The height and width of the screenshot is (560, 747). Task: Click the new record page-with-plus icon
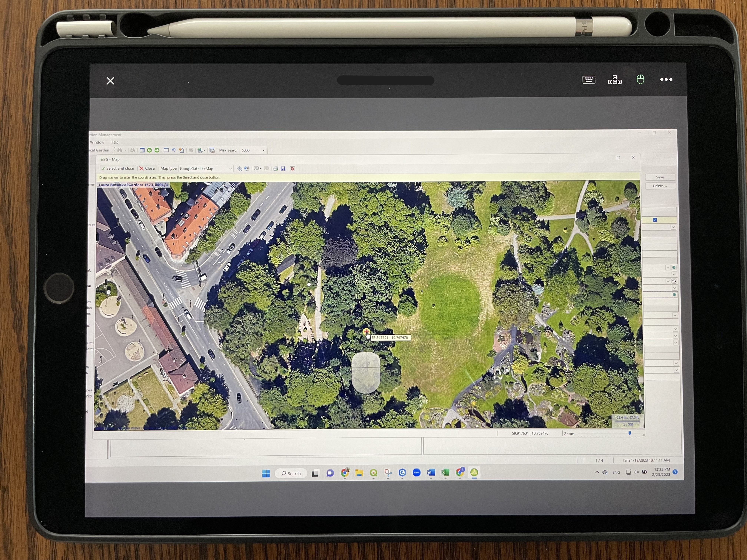click(181, 150)
